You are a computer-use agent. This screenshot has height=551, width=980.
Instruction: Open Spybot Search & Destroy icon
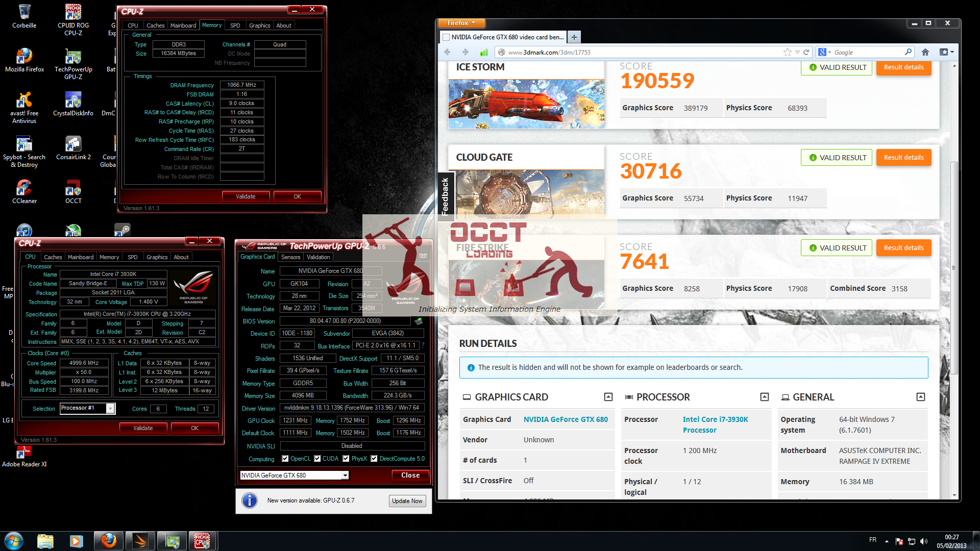(x=24, y=152)
